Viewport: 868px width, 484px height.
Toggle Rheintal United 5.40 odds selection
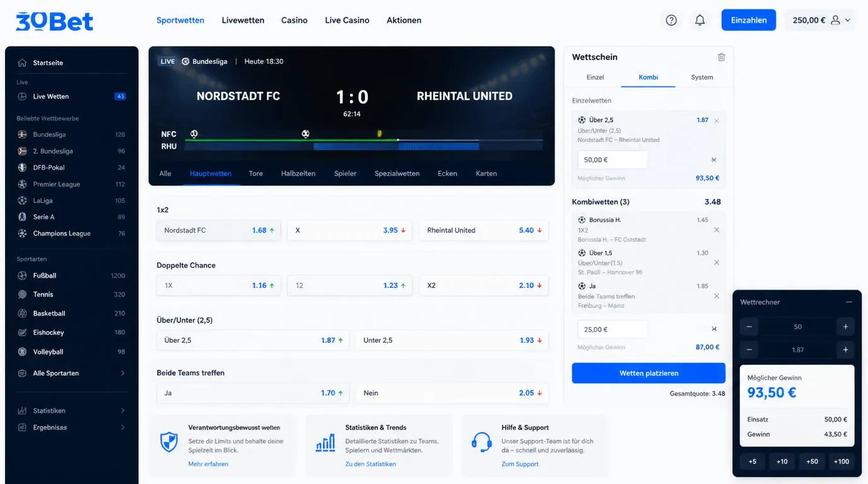[x=484, y=231]
